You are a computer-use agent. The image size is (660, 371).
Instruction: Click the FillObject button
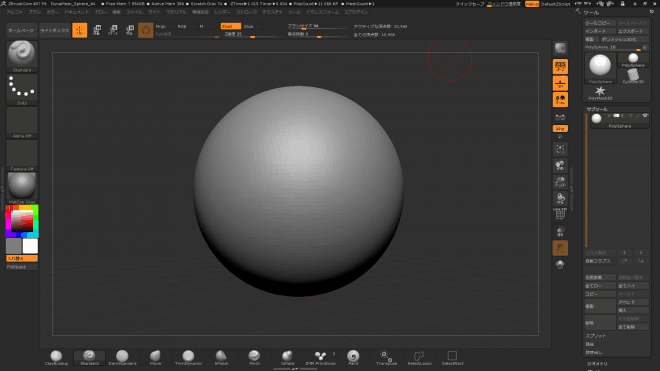22,267
